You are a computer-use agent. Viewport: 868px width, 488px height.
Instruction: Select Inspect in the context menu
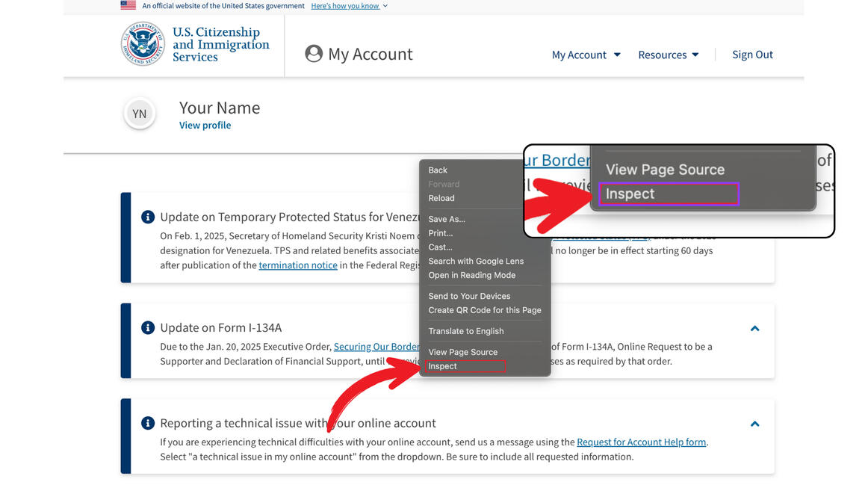click(x=442, y=366)
